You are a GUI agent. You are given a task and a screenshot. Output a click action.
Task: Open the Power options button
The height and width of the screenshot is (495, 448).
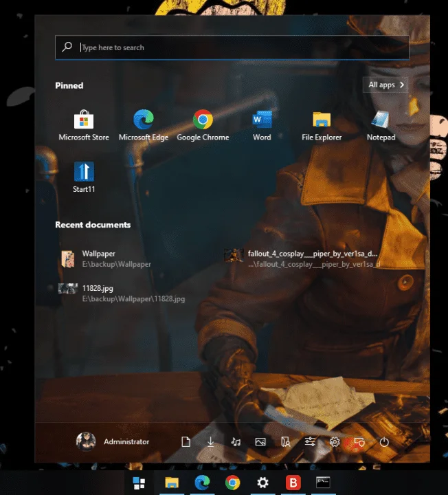pyautogui.click(x=384, y=442)
